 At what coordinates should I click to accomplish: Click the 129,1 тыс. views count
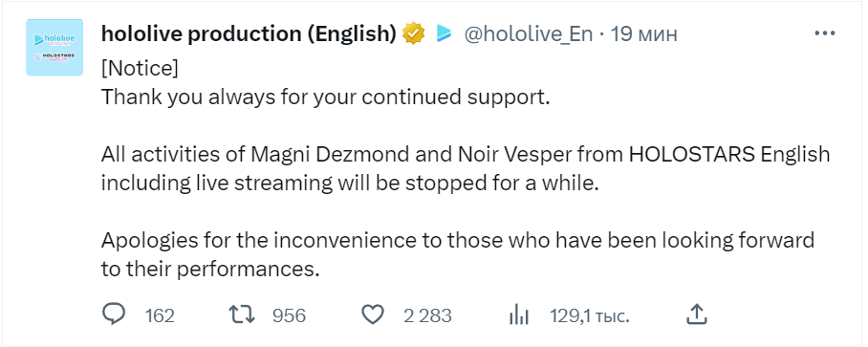tap(590, 315)
